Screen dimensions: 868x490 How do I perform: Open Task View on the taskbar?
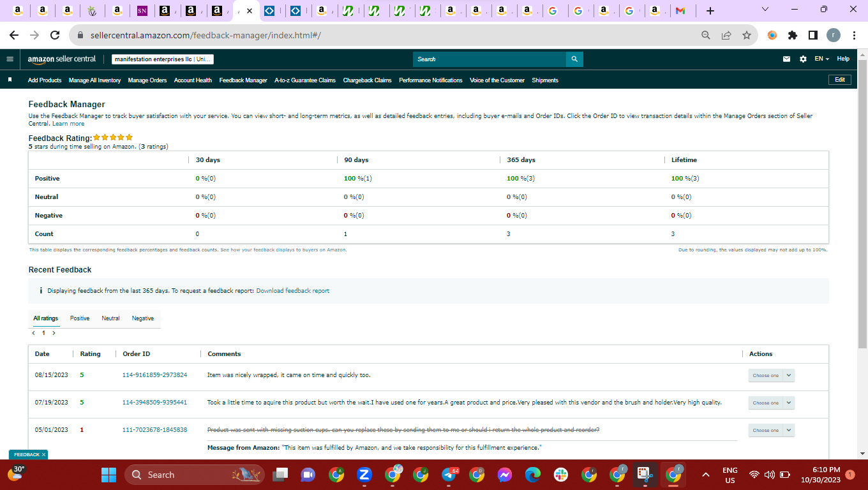pos(280,475)
